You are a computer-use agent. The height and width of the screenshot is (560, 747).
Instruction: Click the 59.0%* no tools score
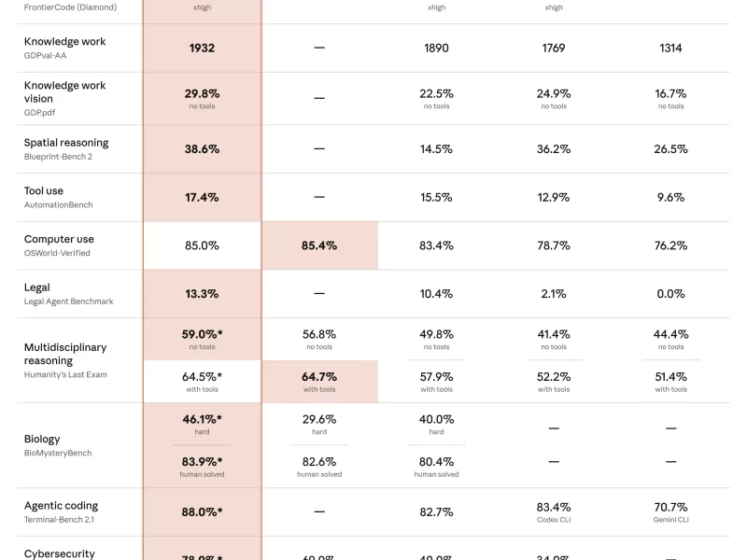(x=202, y=339)
